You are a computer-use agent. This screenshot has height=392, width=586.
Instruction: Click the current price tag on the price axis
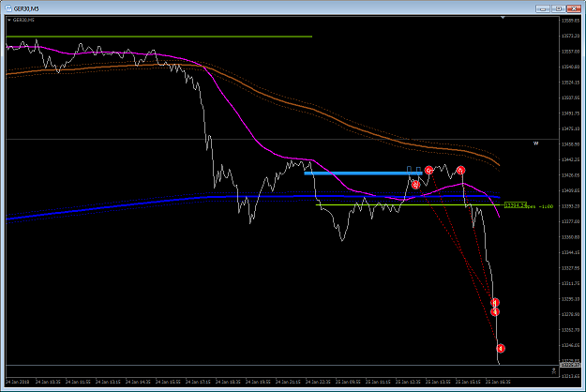(x=571, y=364)
